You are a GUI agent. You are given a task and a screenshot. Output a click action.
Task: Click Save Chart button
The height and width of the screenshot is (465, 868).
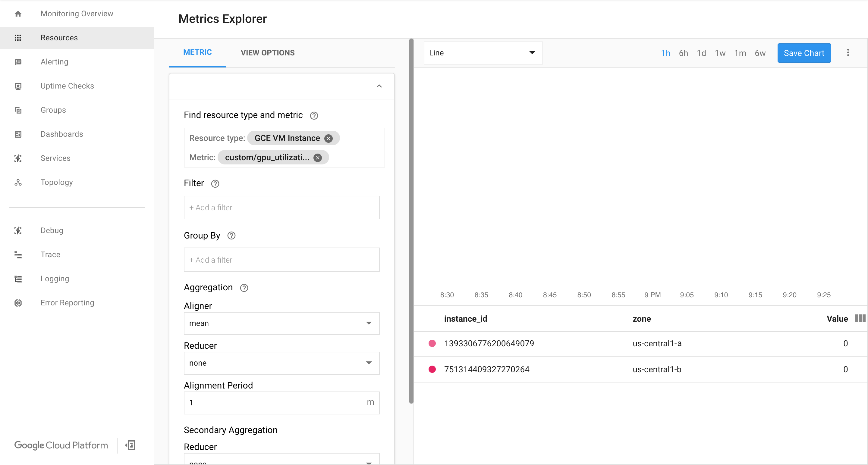[804, 53]
